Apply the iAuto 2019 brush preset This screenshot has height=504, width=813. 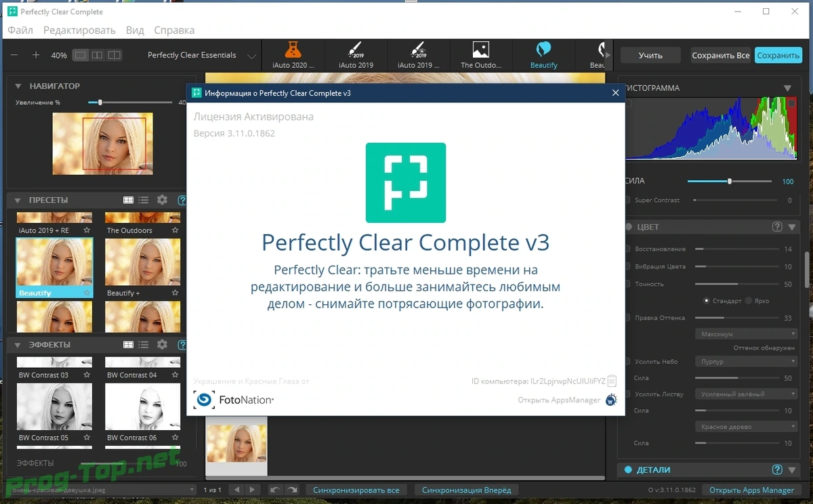pyautogui.click(x=356, y=55)
